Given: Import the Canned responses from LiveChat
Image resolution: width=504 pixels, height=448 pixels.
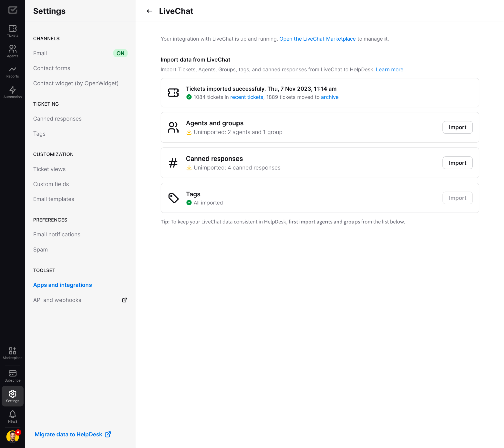Looking at the screenshot, I should [x=458, y=163].
